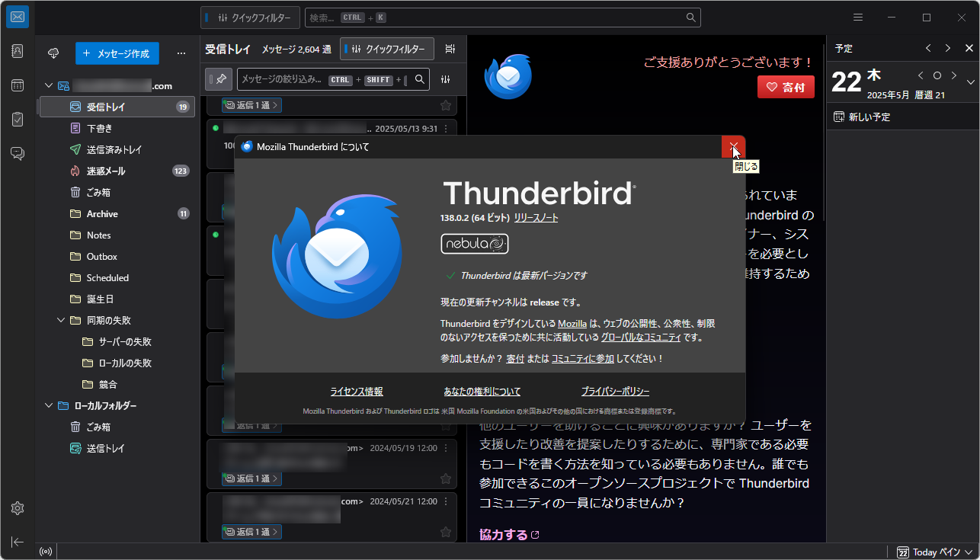Pin the quick filter bar
The height and width of the screenshot is (560, 980).
coord(218,79)
